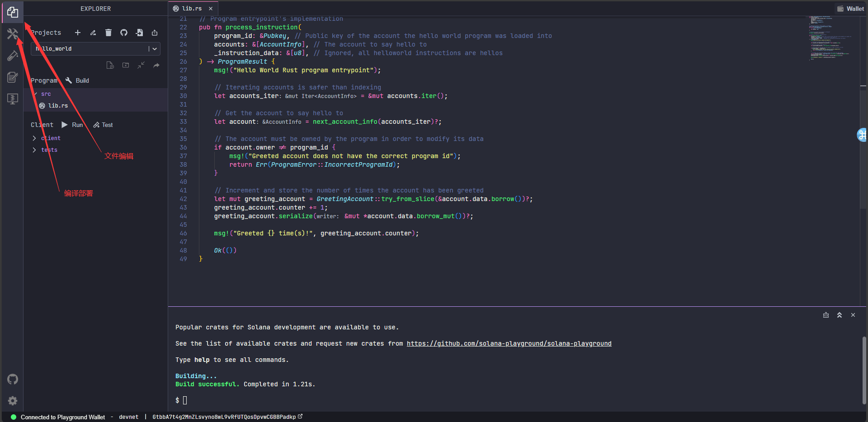Click the GitHub icon in Projects toolbar
This screenshot has width=868, height=422.
[124, 33]
